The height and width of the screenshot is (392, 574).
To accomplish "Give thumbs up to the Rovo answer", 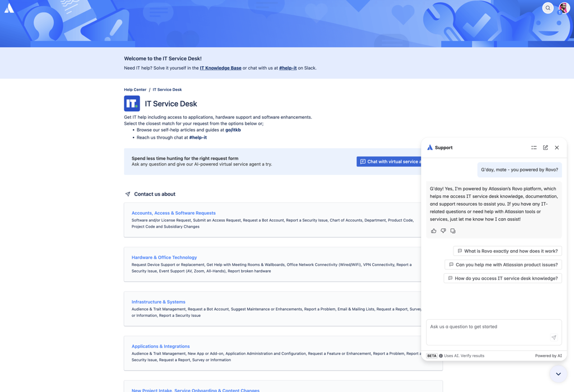I will click(x=434, y=231).
